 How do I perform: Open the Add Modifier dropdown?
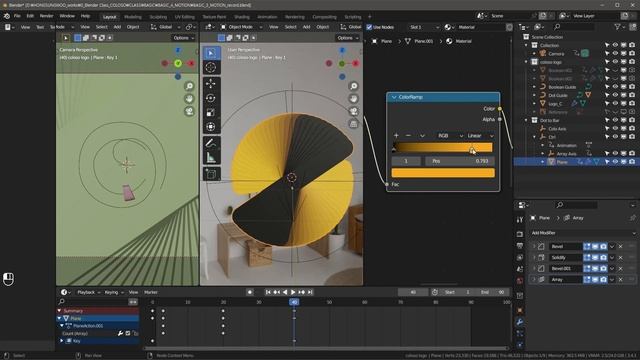[x=583, y=233]
